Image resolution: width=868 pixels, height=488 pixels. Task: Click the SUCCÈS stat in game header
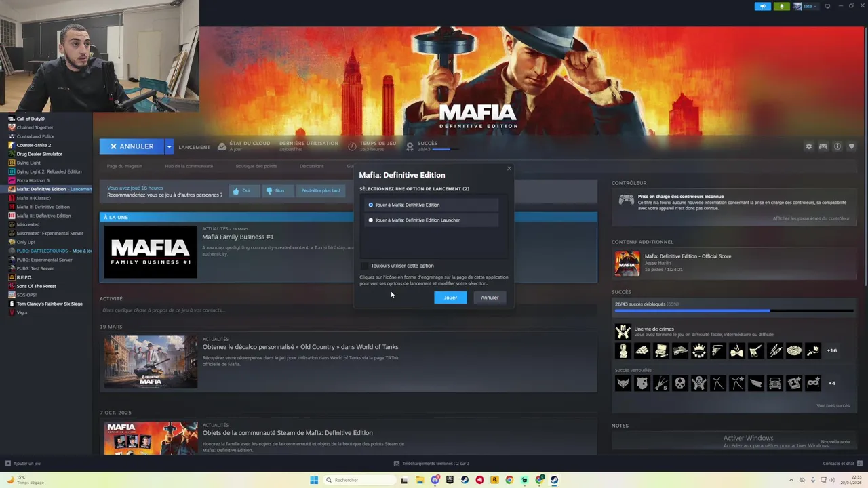432,146
